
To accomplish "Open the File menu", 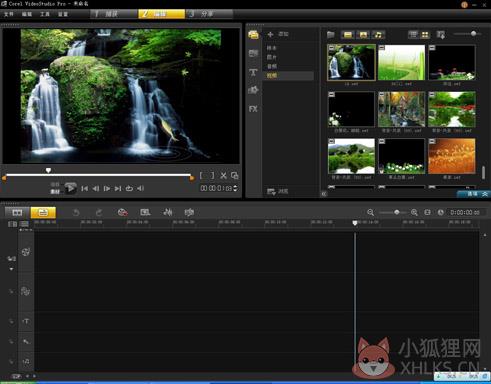I will [x=9, y=14].
